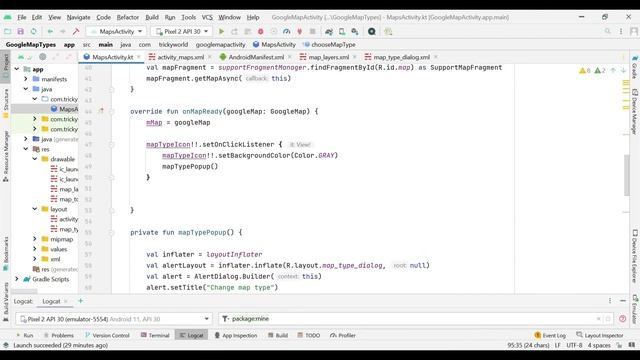Expand the Gradle Scripts node
This screenshot has width=640, height=360.
click(x=17, y=279)
